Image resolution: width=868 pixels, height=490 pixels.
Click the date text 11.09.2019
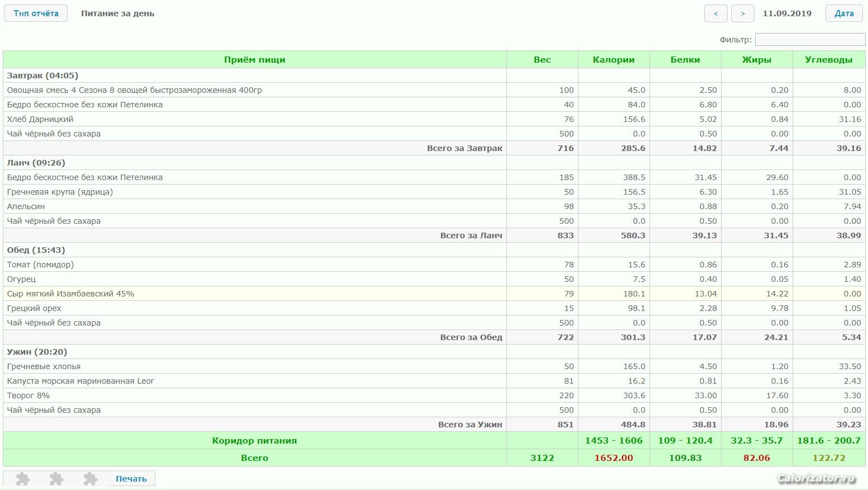pyautogui.click(x=787, y=13)
